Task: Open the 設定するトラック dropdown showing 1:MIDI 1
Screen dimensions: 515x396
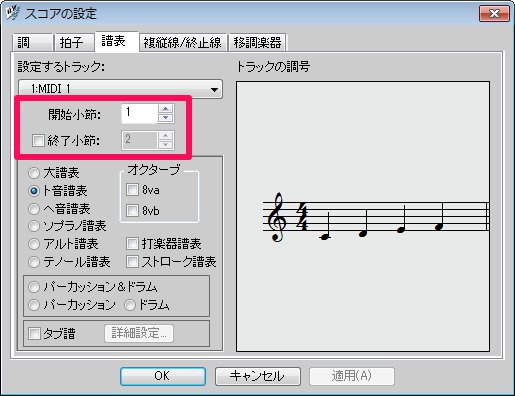Action: coord(120,89)
